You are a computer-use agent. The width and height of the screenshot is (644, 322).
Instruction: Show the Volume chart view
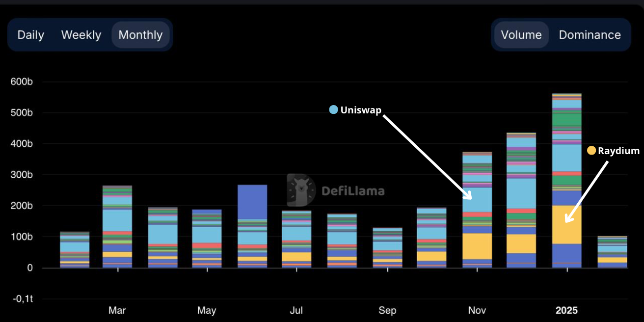pyautogui.click(x=521, y=35)
